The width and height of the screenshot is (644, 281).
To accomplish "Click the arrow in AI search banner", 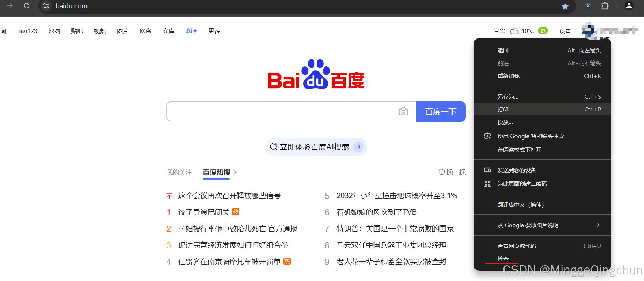I will point(358,147).
